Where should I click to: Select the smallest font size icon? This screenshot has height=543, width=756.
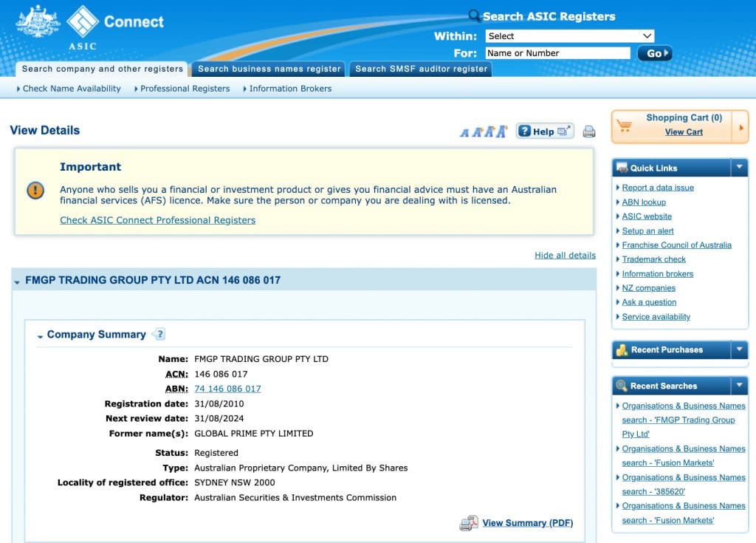coord(464,133)
